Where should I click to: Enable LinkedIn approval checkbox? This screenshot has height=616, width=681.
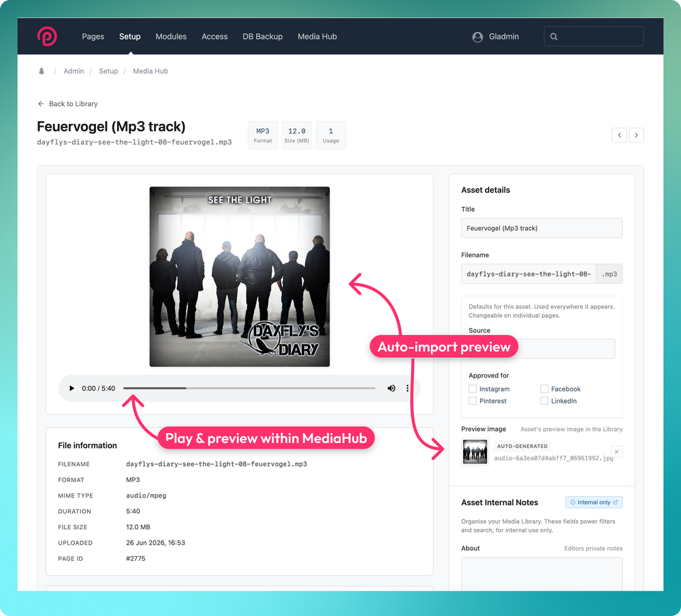pos(544,401)
